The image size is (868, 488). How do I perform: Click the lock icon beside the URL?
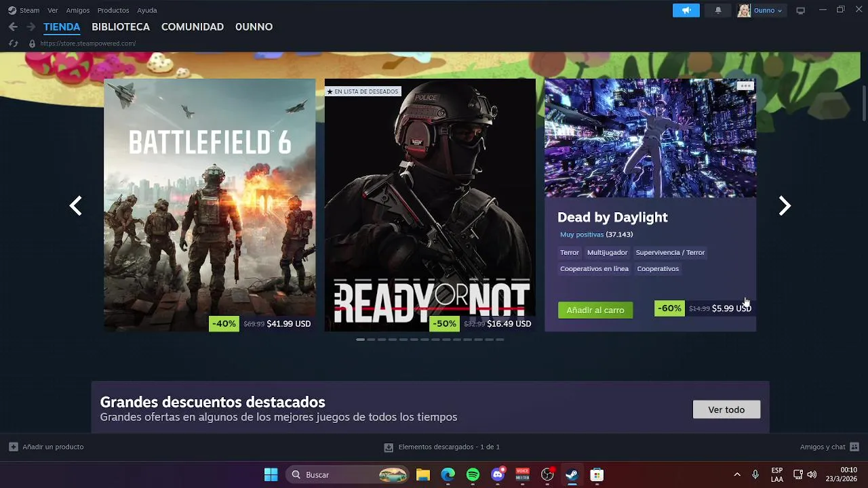click(x=31, y=43)
